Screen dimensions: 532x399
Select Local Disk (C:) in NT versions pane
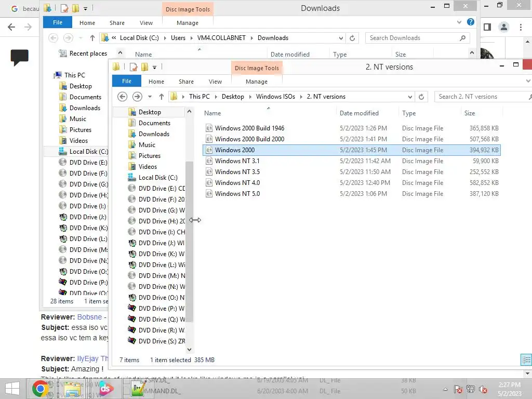pyautogui.click(x=153, y=178)
